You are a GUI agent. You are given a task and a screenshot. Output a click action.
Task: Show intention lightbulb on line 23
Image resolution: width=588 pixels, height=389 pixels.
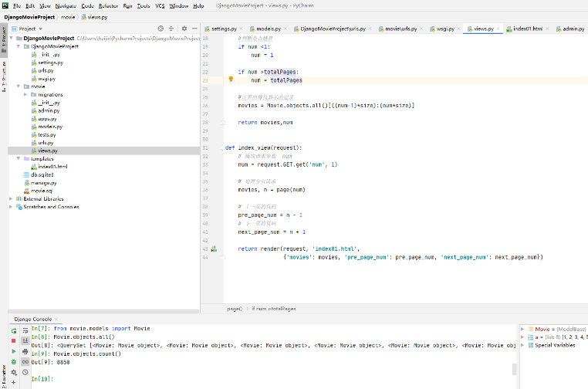[x=231, y=79]
